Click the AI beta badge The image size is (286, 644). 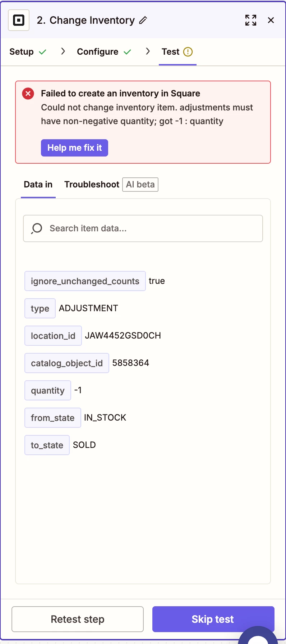(140, 185)
